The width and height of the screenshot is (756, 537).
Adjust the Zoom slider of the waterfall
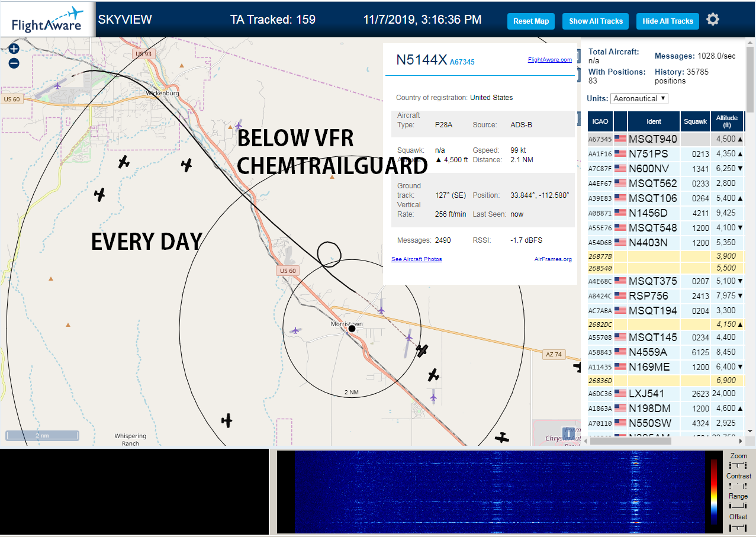pos(738,467)
